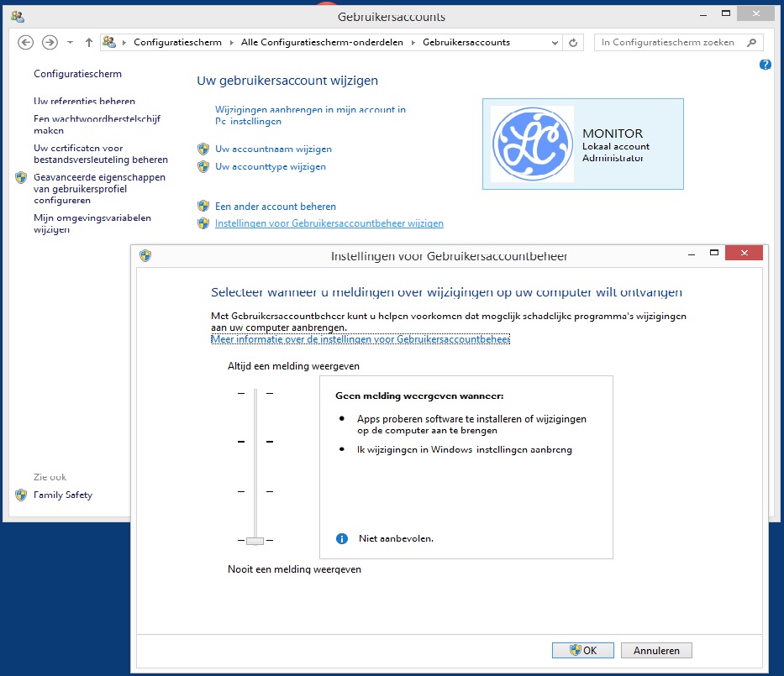Screen dimensions: 784x676
Task: Go up one level with the Up arrow
Action: (x=89, y=43)
